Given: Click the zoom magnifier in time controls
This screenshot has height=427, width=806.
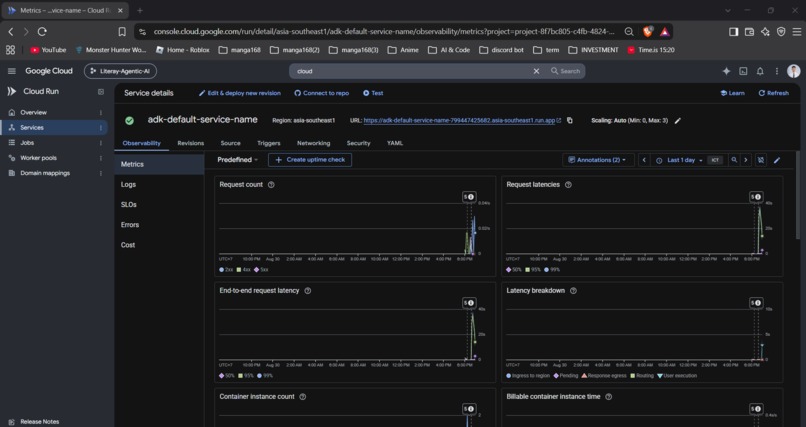Looking at the screenshot, I should point(734,160).
